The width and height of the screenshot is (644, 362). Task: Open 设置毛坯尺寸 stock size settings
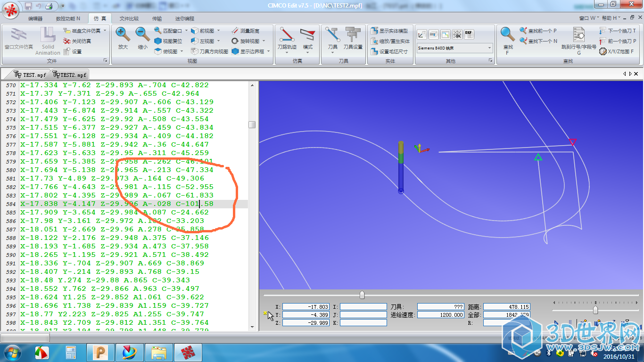coord(389,51)
